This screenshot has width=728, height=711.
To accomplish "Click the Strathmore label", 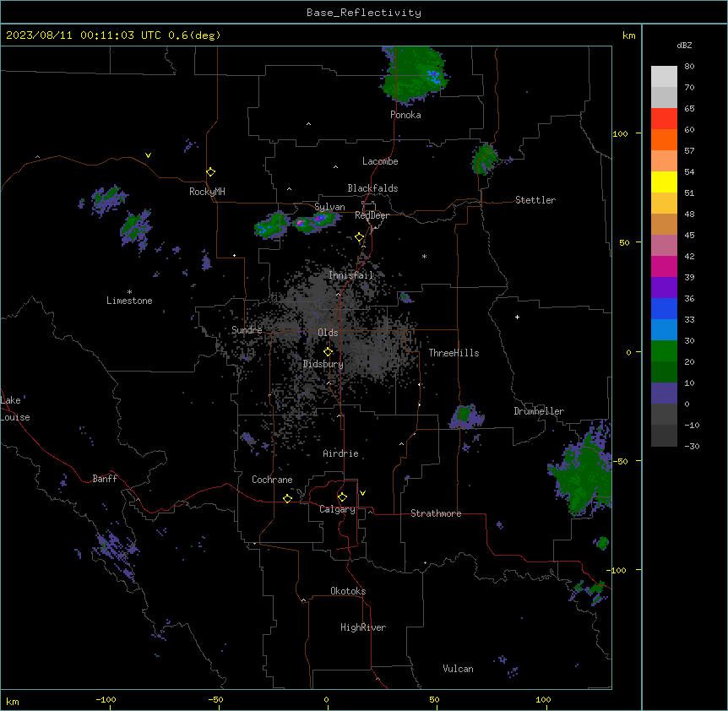I will point(436,513).
